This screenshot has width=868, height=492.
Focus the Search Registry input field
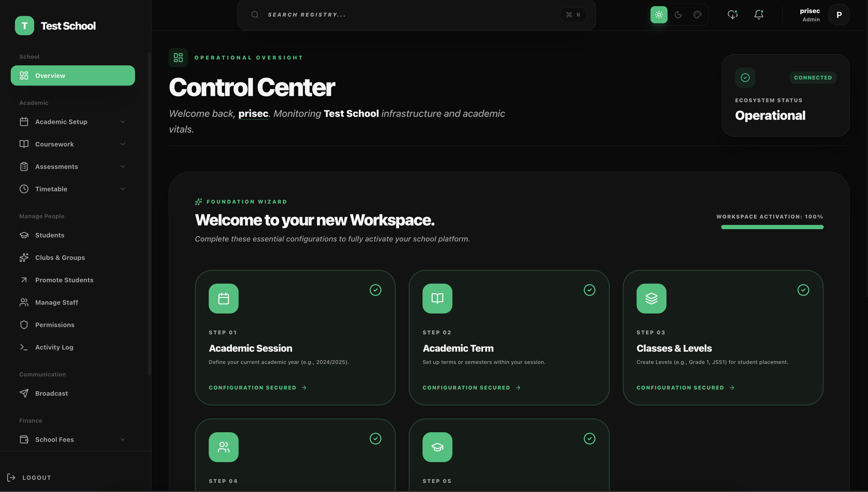(416, 15)
